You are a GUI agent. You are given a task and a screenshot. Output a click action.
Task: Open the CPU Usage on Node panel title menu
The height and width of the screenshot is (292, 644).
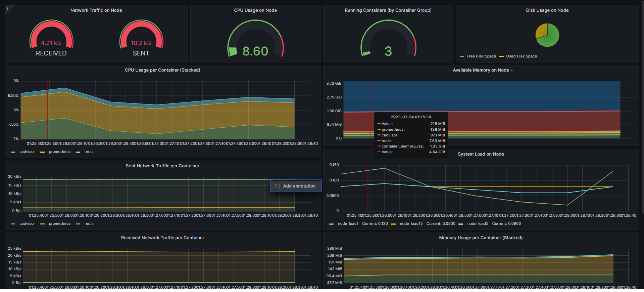255,10
